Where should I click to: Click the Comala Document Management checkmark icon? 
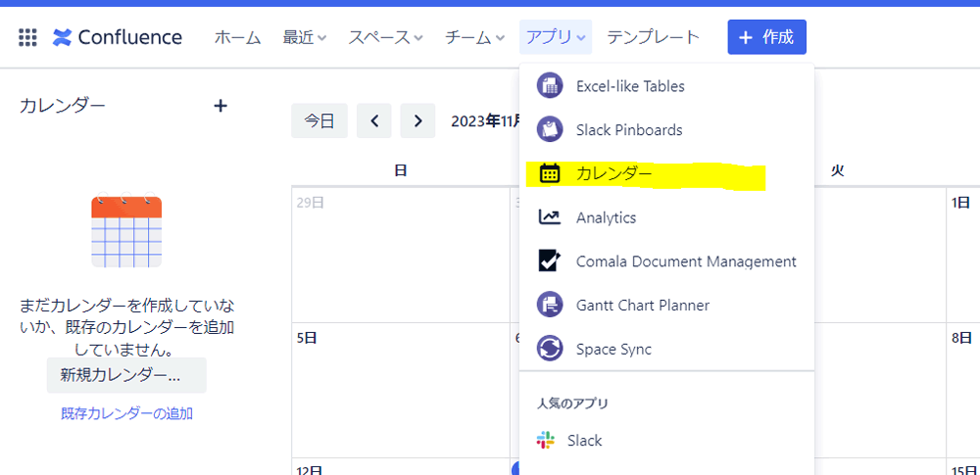(x=550, y=261)
